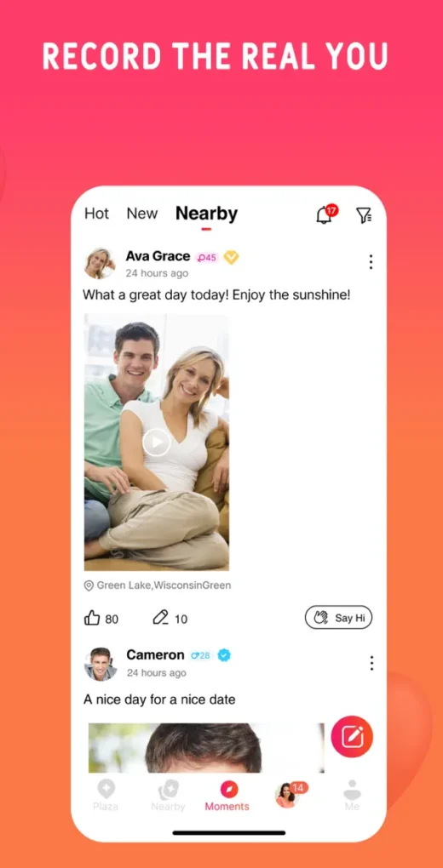Tap the thumbs-up like icon on Ava's post
This screenshot has width=443, height=868.
coord(91,618)
